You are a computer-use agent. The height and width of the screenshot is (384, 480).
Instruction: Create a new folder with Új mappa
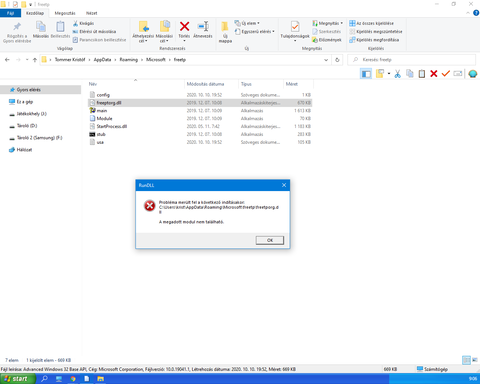(x=225, y=32)
